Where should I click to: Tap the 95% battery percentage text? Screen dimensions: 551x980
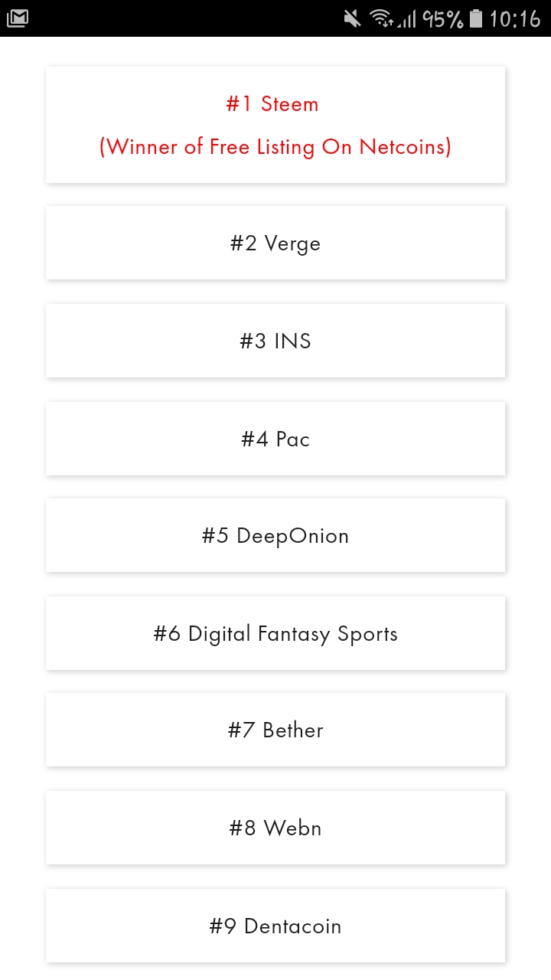tap(442, 19)
